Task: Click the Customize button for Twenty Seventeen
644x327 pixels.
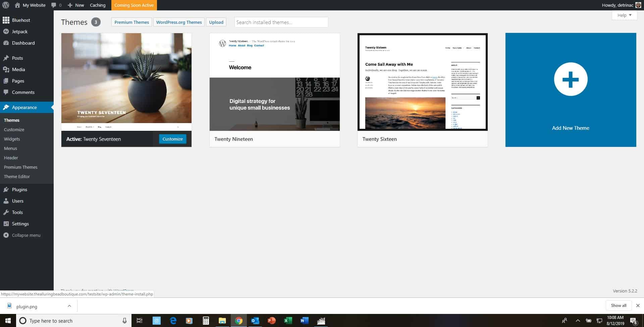Action: [172, 139]
